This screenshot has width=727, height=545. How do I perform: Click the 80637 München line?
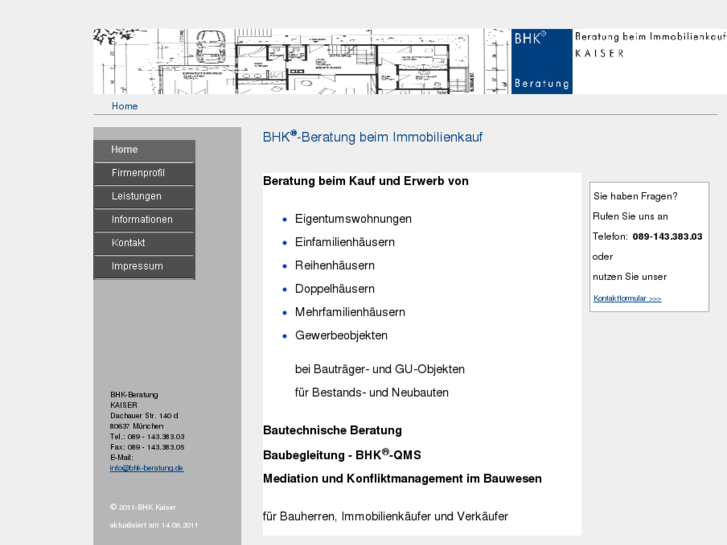[x=137, y=426]
